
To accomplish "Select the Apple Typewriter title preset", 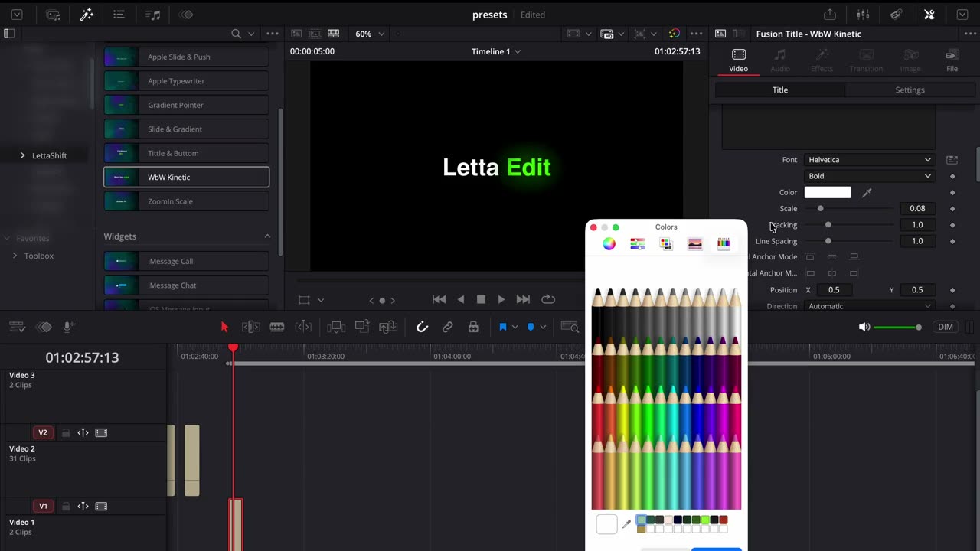I will point(186,81).
